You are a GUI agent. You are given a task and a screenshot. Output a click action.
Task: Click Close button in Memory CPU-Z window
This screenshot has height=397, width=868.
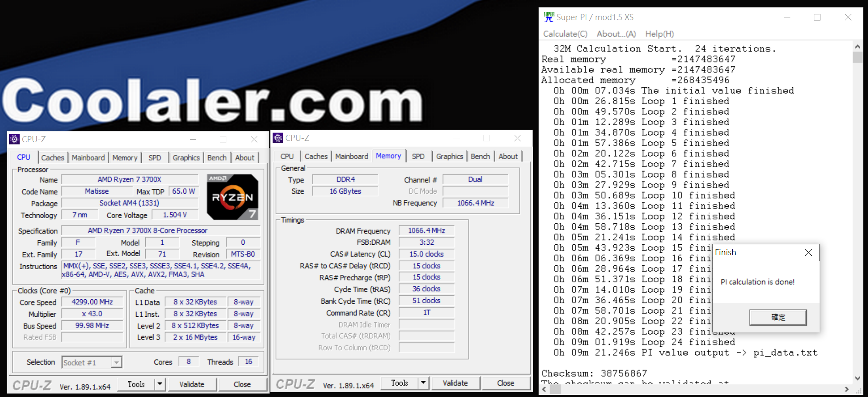tap(506, 383)
